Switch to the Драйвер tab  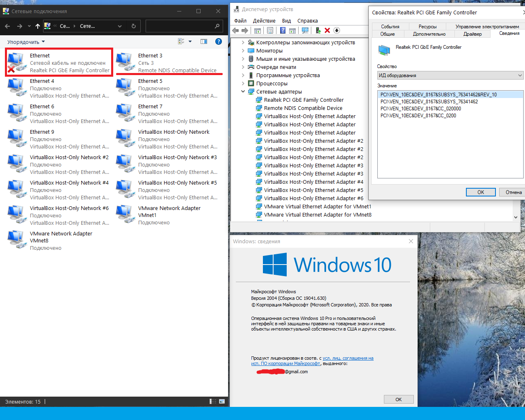(472, 34)
